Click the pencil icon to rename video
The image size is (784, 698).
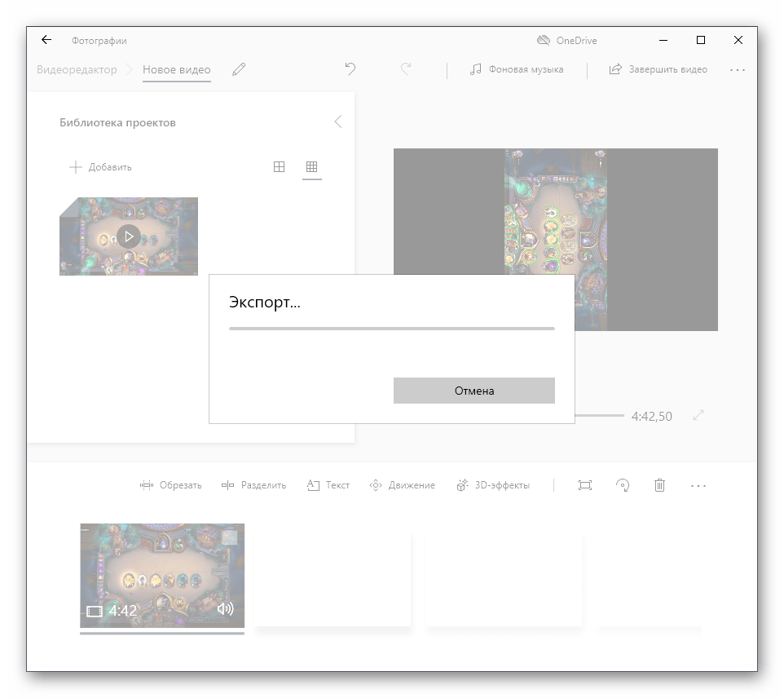238,70
